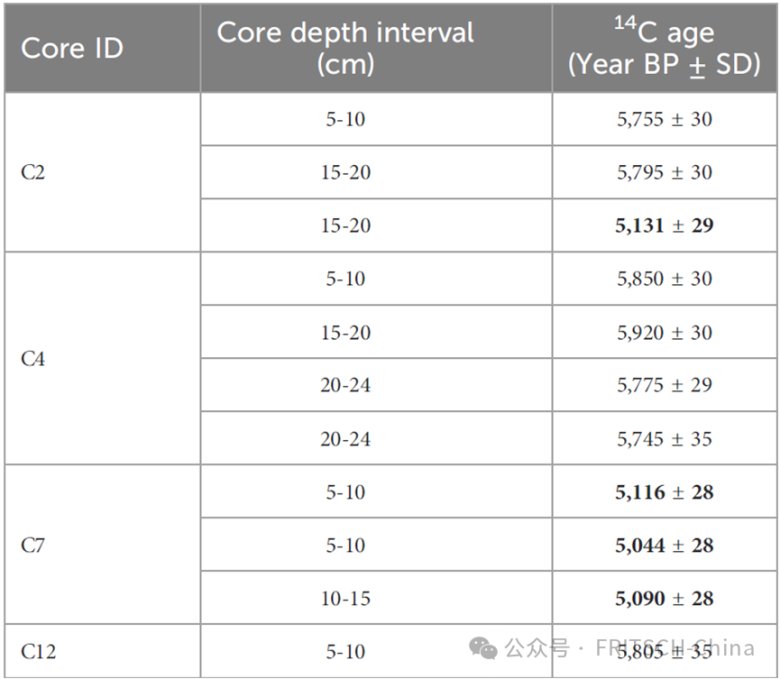Select the bold 5,090 ± 28 value
The width and height of the screenshot is (780, 679).
click(x=664, y=599)
